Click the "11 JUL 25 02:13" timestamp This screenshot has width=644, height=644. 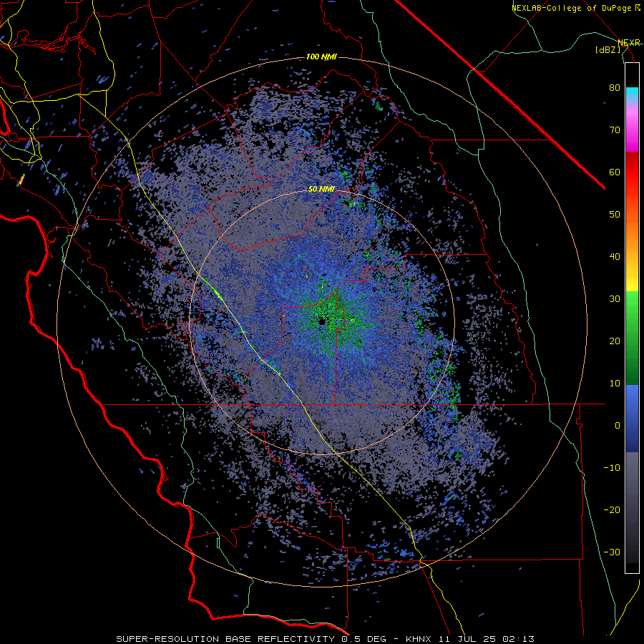tap(487, 639)
